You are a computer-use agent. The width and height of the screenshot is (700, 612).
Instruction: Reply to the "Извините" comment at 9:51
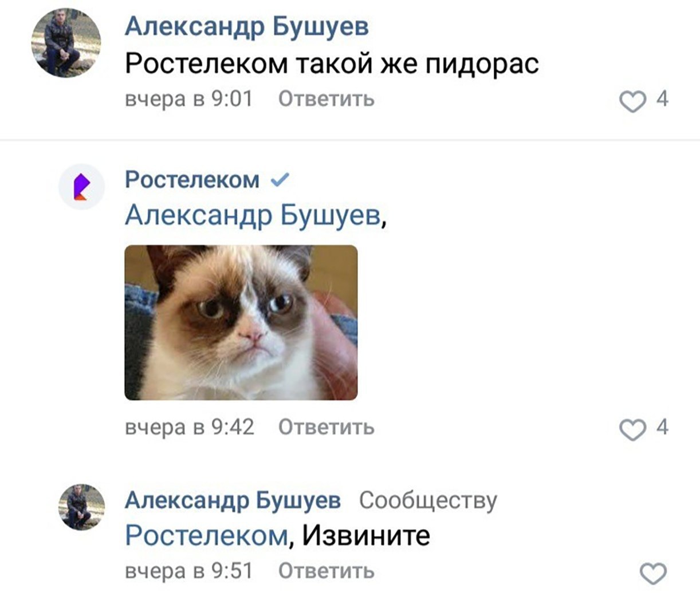327,571
